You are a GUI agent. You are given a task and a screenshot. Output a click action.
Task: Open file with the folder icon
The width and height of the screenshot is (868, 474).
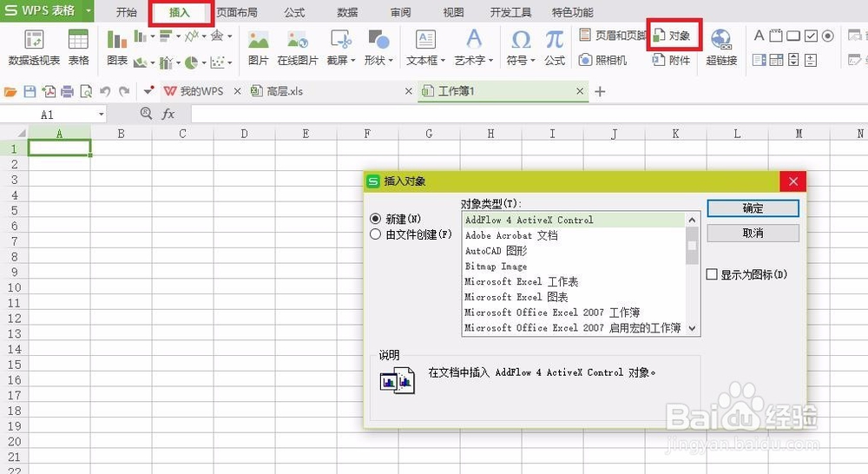point(10,91)
